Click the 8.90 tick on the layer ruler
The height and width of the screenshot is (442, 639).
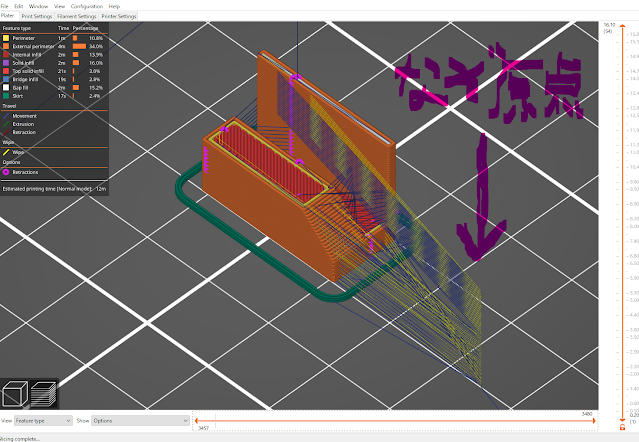(634, 204)
